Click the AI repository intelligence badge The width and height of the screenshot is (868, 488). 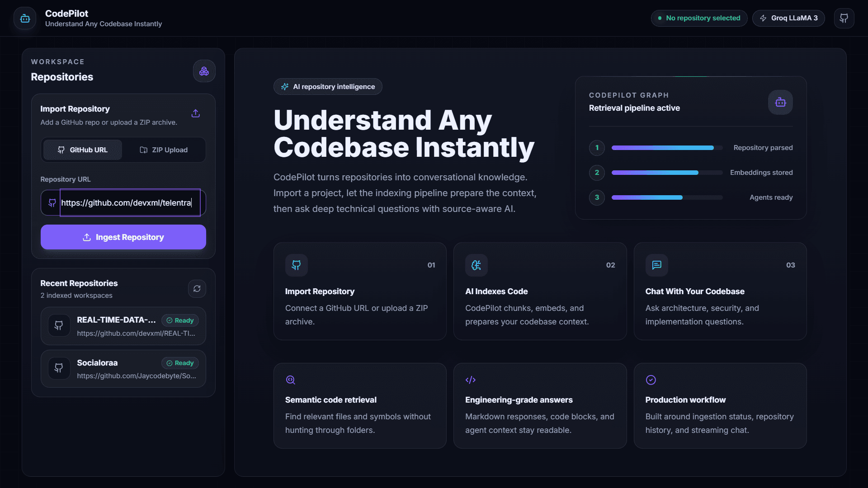(x=328, y=87)
